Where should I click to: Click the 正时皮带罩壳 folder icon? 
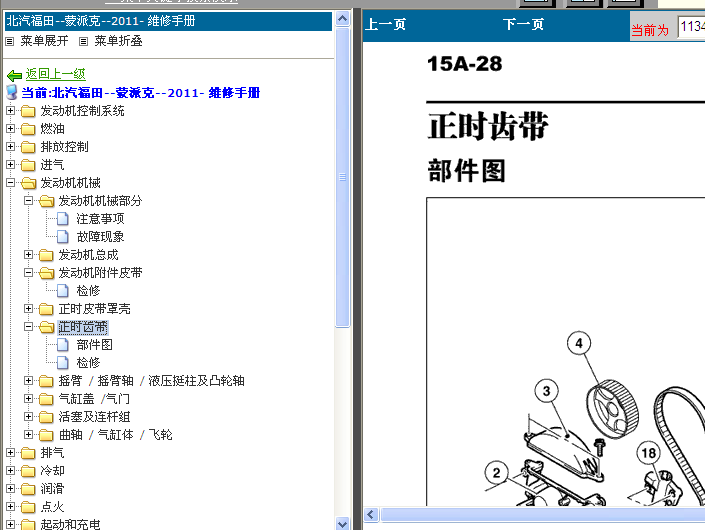[46, 309]
